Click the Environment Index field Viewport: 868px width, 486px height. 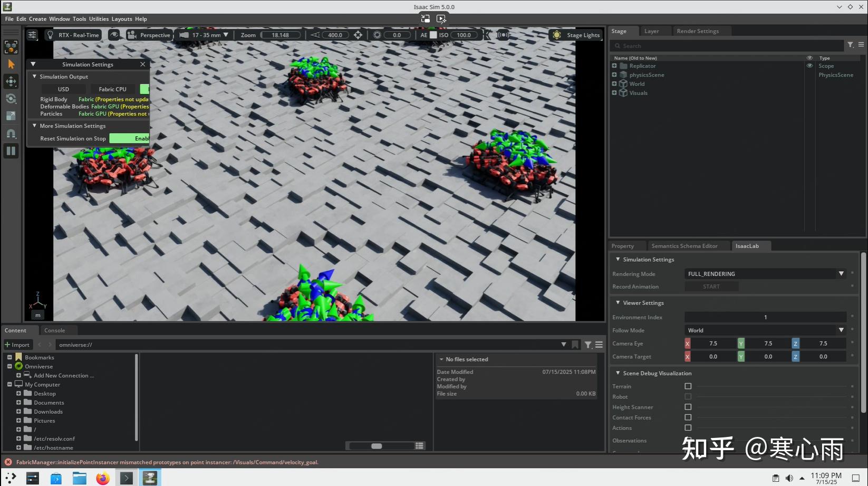[765, 317]
